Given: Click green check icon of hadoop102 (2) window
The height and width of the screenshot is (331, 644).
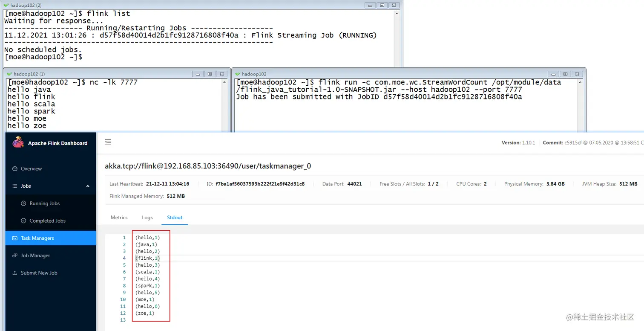Looking at the screenshot, I should pyautogui.click(x=6, y=5).
